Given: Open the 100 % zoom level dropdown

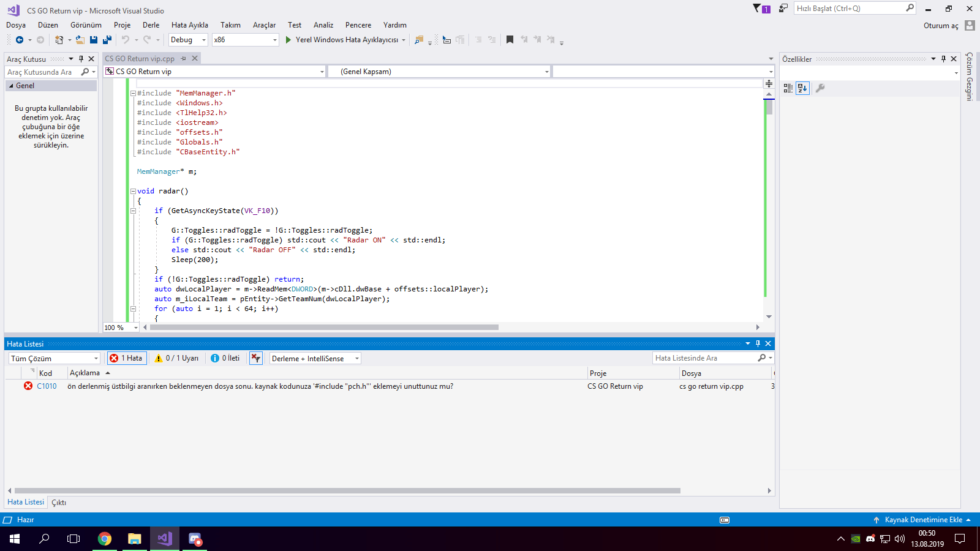Looking at the screenshot, I should [x=121, y=328].
